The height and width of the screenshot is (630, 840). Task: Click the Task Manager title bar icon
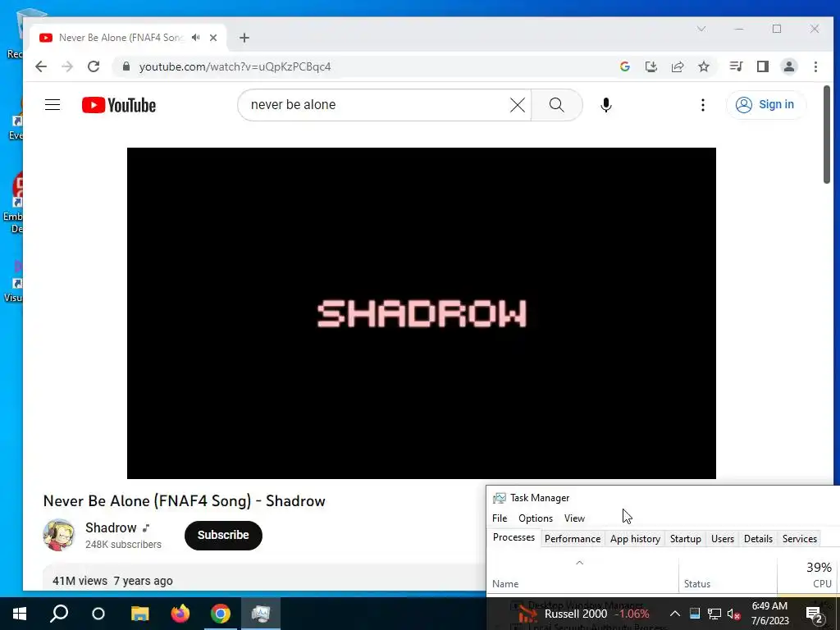[x=500, y=498]
